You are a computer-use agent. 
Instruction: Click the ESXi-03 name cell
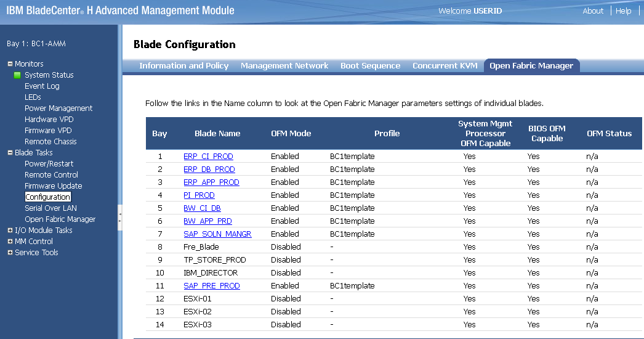tap(198, 325)
